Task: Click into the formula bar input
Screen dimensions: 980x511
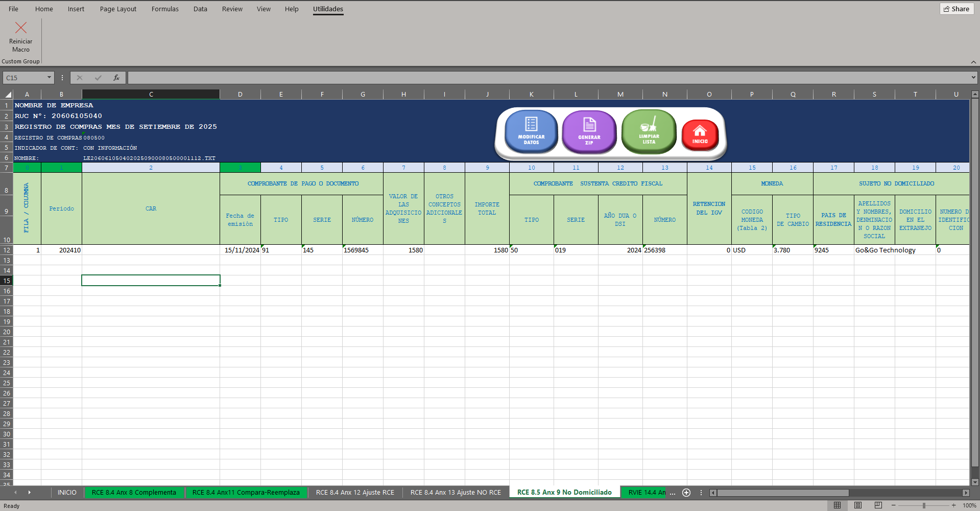Action: (x=548, y=78)
